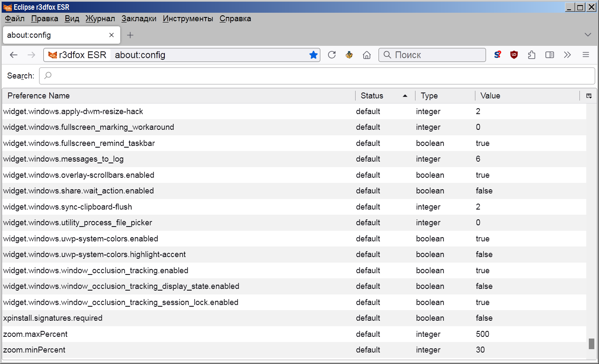Select zoom.maxPercent preference row
This screenshot has width=599, height=364.
pyautogui.click(x=294, y=334)
